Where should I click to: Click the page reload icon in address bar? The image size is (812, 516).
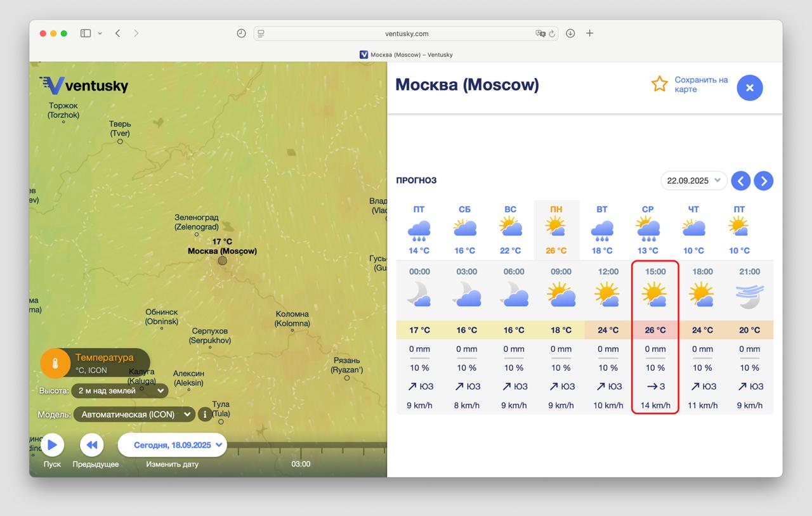click(552, 34)
